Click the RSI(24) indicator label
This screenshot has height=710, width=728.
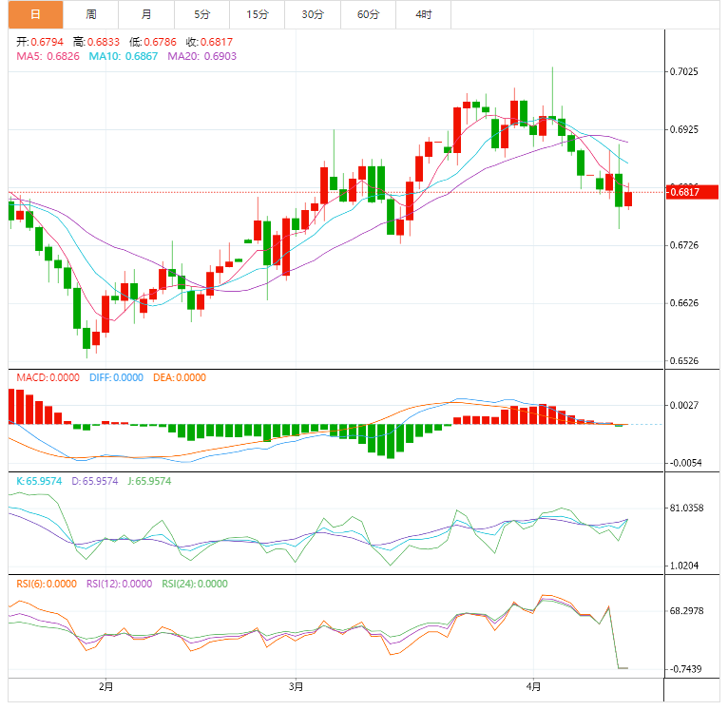pos(195,584)
